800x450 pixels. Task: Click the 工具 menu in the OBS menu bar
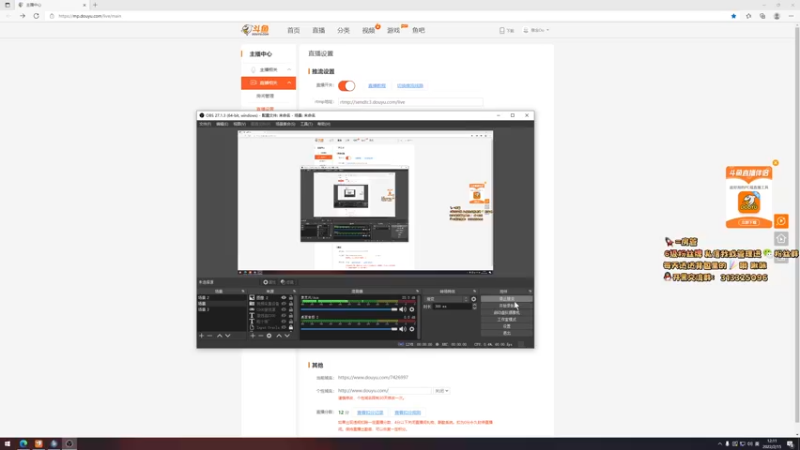pyautogui.click(x=306, y=124)
